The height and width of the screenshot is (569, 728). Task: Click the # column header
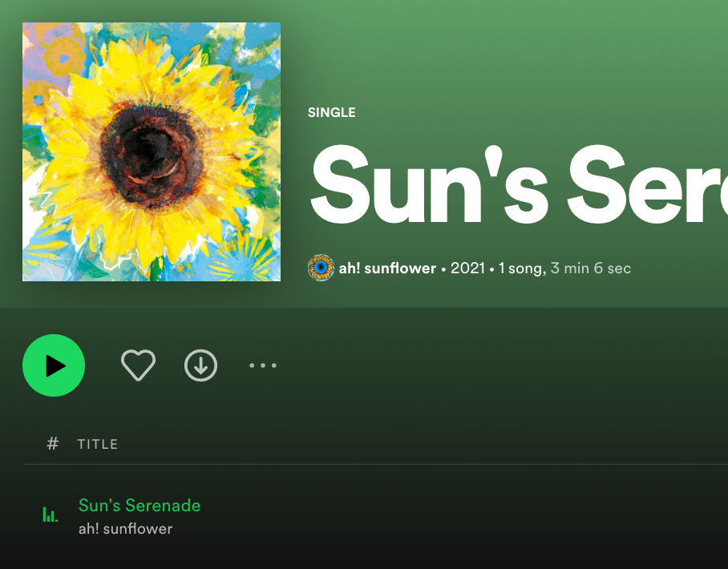coord(52,444)
